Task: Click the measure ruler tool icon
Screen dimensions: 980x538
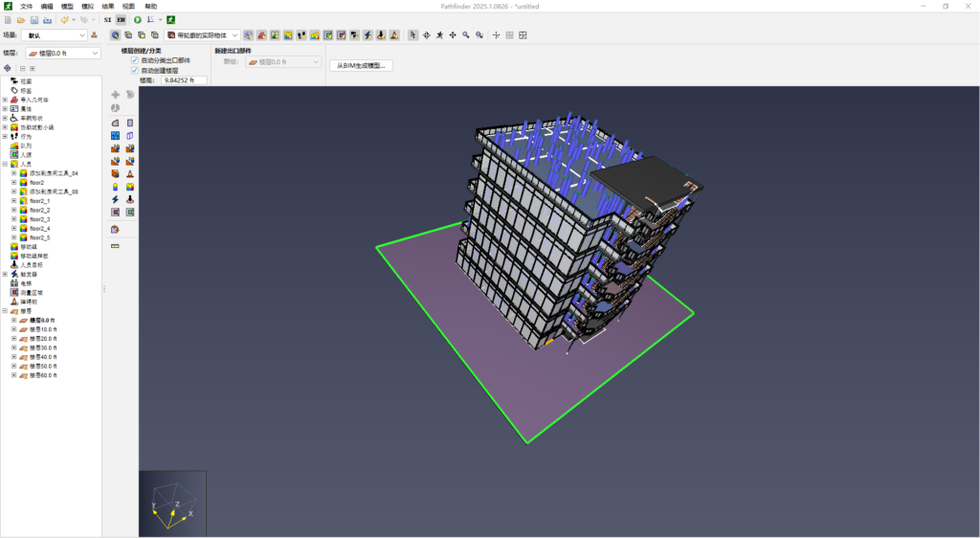Action: (x=115, y=246)
